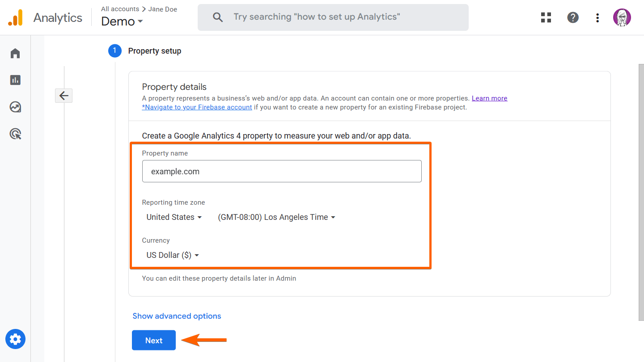Click the back arrow button

(64, 96)
